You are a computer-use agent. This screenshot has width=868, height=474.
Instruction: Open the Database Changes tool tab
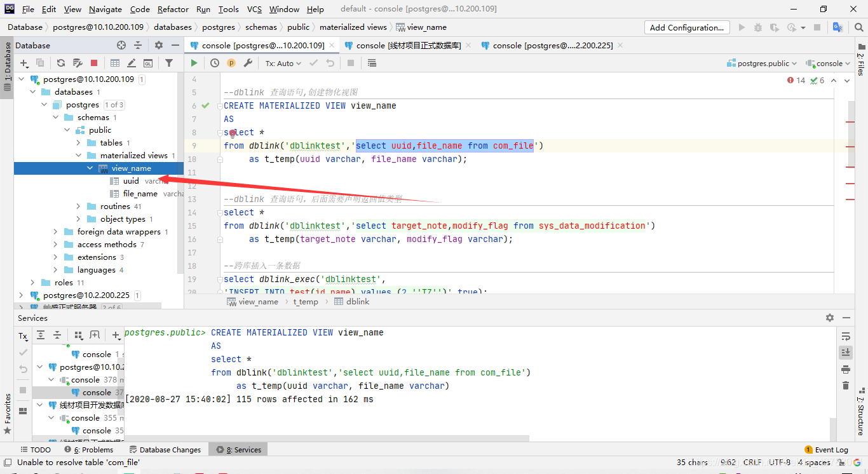click(x=165, y=449)
